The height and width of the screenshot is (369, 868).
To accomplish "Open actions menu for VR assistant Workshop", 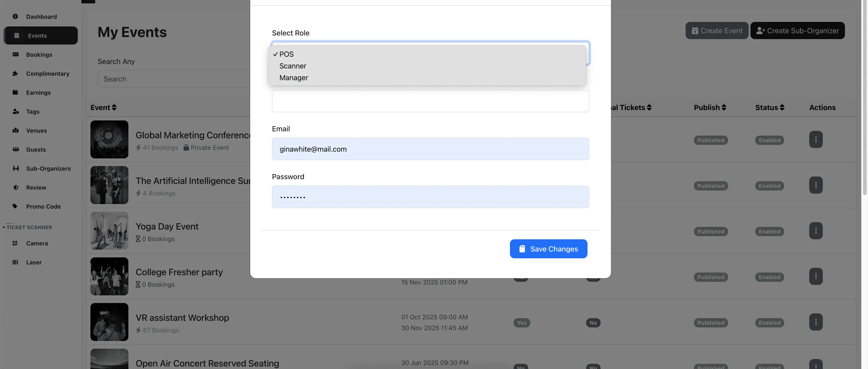I will (815, 322).
